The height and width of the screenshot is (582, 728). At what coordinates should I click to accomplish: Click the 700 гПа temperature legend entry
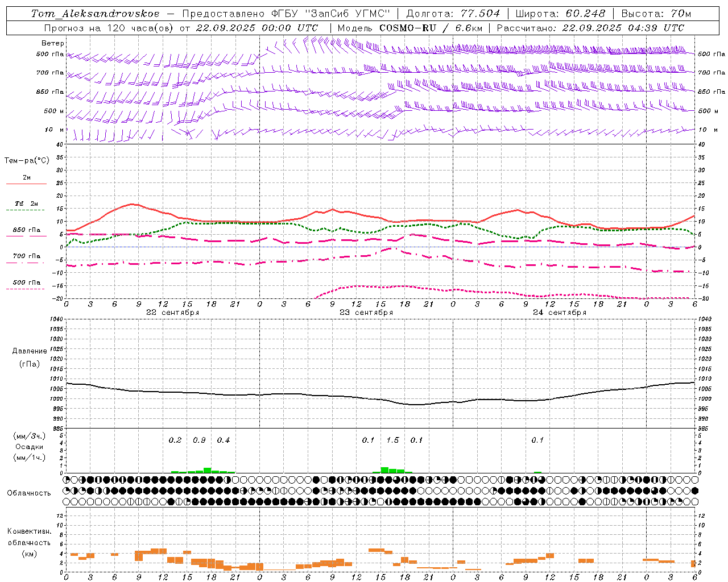click(x=27, y=256)
